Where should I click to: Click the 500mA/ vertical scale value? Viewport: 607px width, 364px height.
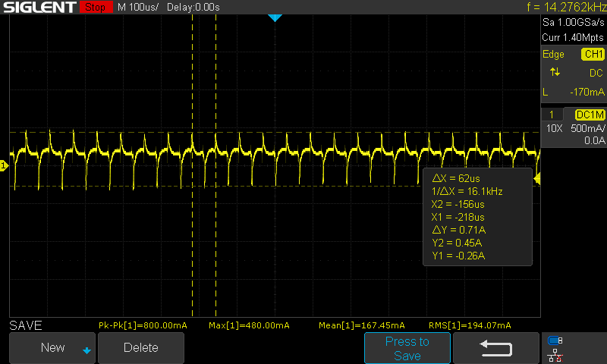tap(587, 128)
